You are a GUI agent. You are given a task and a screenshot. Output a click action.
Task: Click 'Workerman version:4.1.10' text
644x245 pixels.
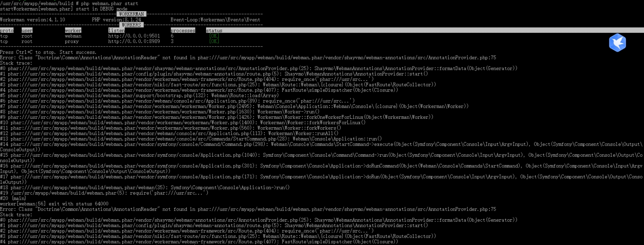point(33,20)
